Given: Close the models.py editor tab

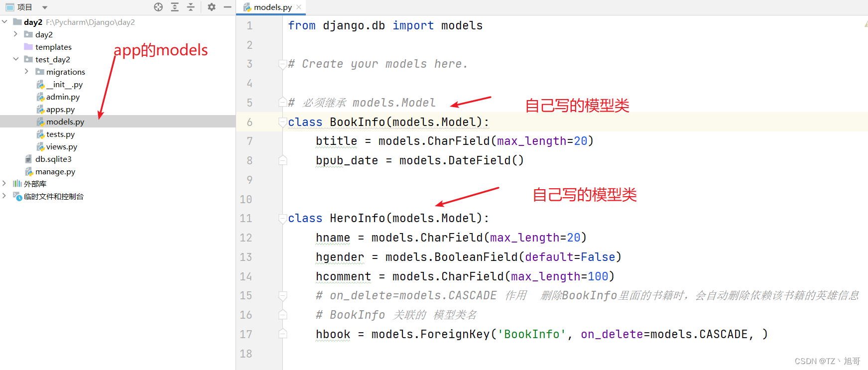Looking at the screenshot, I should [x=299, y=7].
